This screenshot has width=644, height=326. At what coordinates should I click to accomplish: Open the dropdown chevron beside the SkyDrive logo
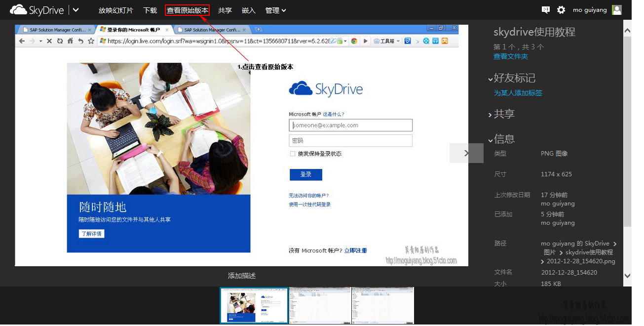coord(76,10)
